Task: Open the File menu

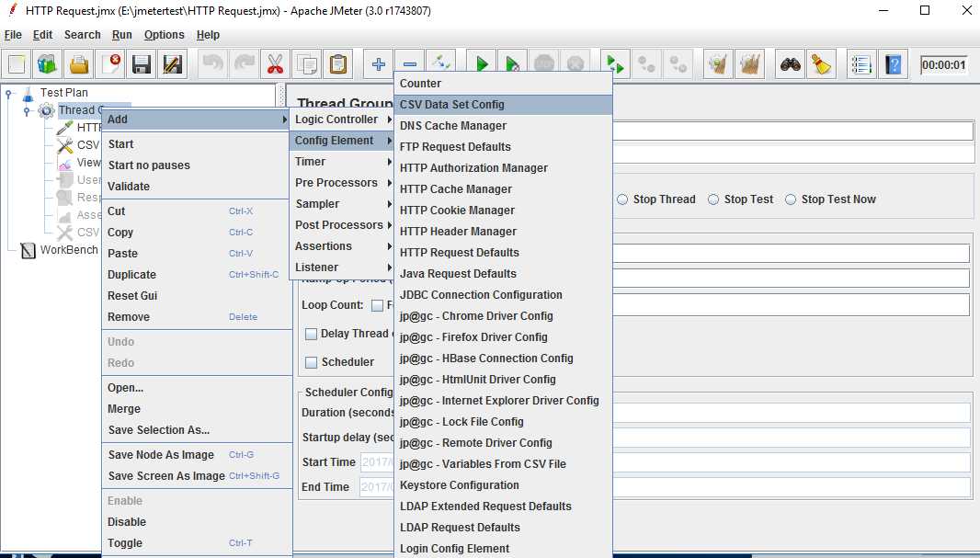Action: [x=13, y=35]
